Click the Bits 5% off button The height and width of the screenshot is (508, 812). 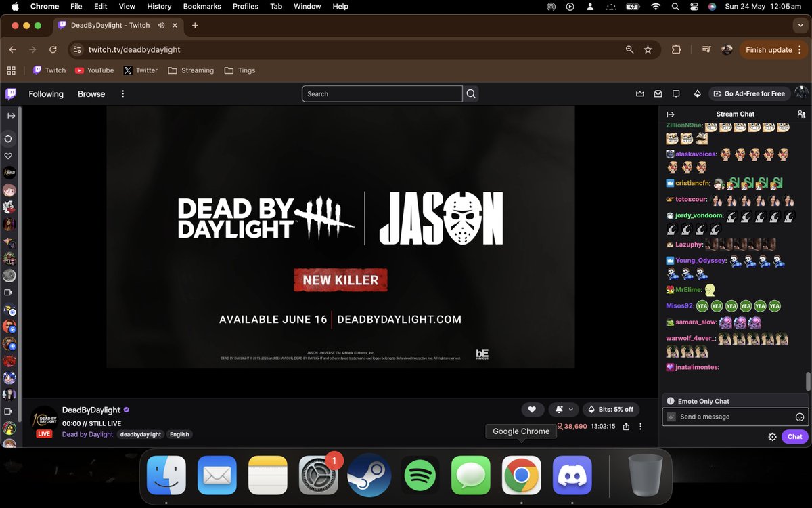pyautogui.click(x=611, y=409)
